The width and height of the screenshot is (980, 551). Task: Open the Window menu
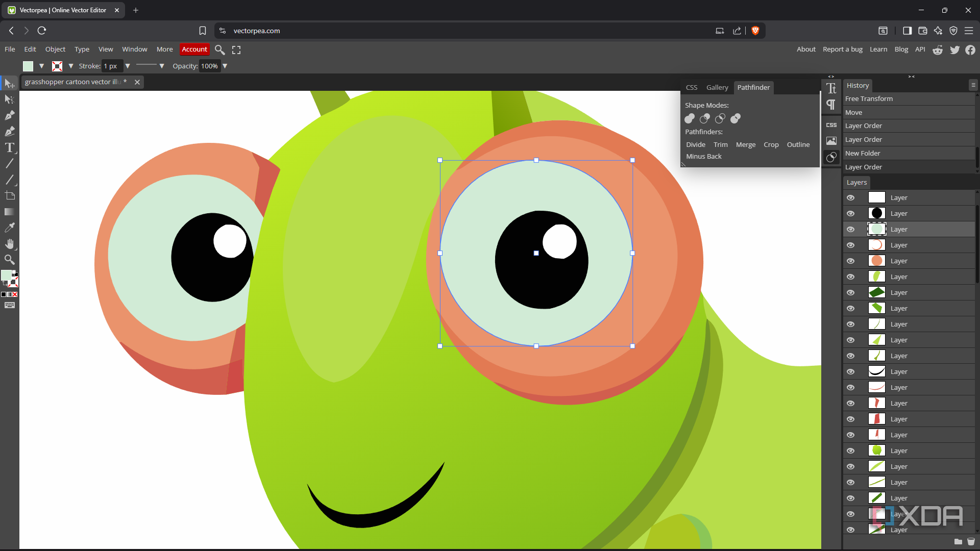click(135, 49)
